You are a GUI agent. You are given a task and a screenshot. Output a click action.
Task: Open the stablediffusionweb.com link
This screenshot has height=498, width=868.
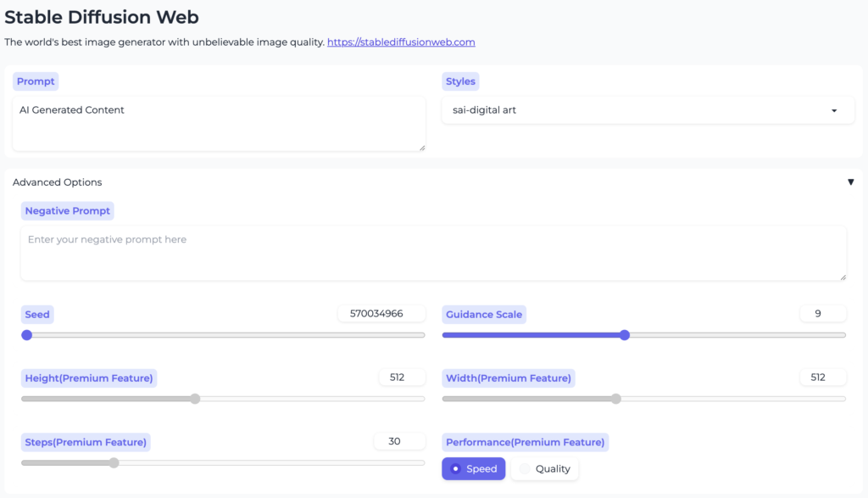coord(401,42)
